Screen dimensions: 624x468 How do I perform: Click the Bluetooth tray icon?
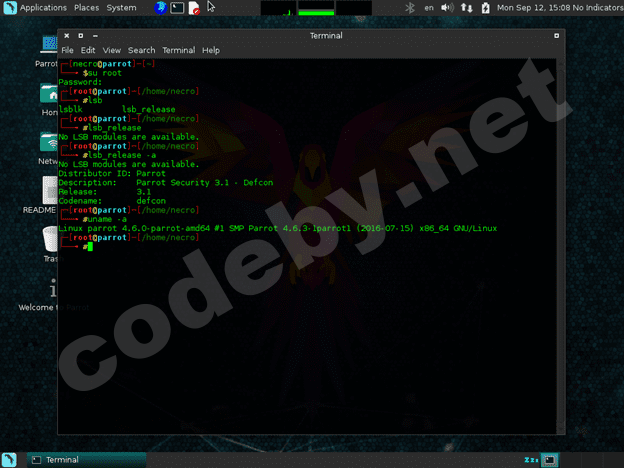pyautogui.click(x=408, y=8)
